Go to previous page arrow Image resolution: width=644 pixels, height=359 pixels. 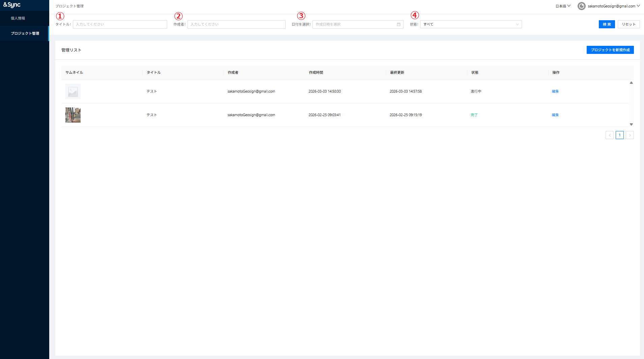tap(609, 135)
